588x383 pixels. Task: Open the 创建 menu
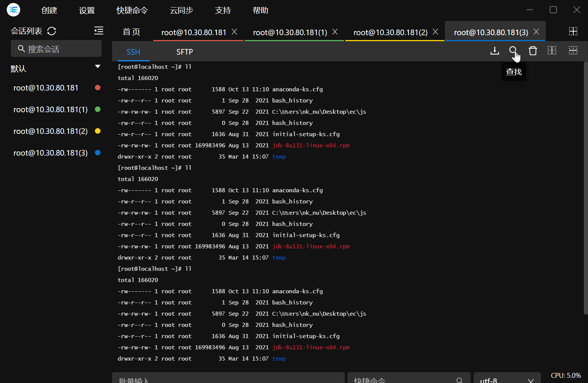49,10
